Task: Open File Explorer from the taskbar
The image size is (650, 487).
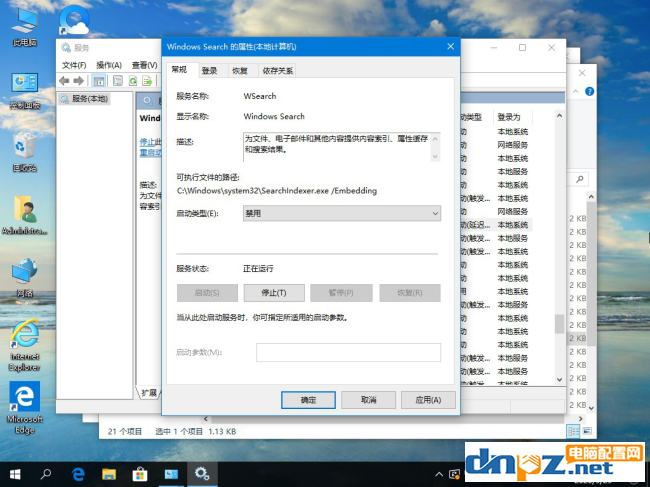Action: [x=109, y=474]
